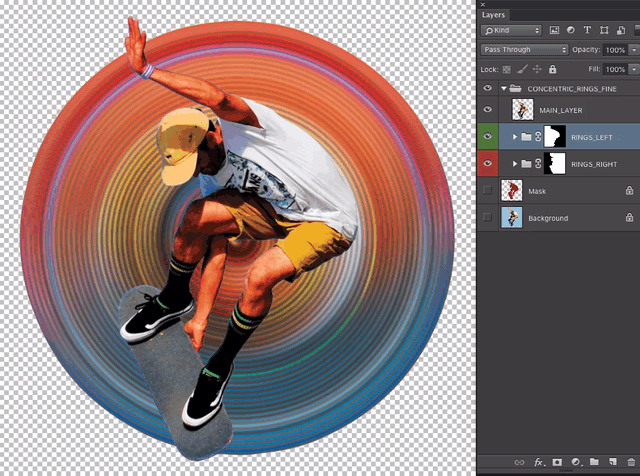Filter layers by type layer icon
This screenshot has height=476, width=640.
tap(587, 30)
